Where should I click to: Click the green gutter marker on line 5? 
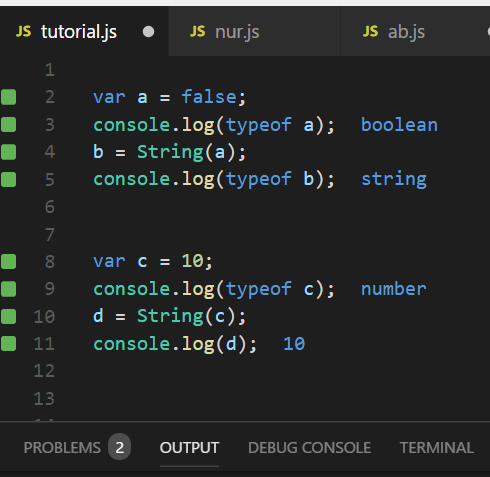pyautogui.click(x=8, y=179)
